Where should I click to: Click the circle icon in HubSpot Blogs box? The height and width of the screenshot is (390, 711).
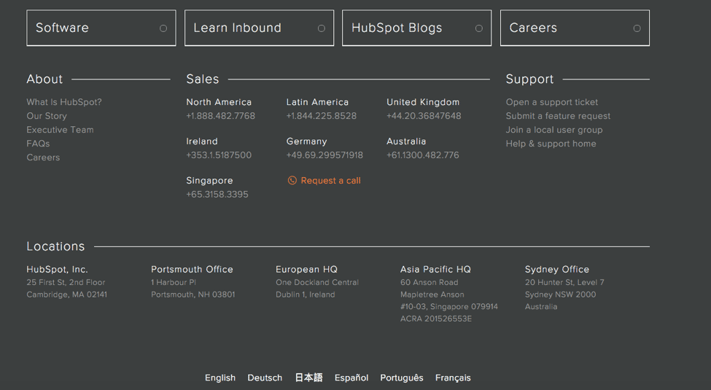pyautogui.click(x=479, y=29)
